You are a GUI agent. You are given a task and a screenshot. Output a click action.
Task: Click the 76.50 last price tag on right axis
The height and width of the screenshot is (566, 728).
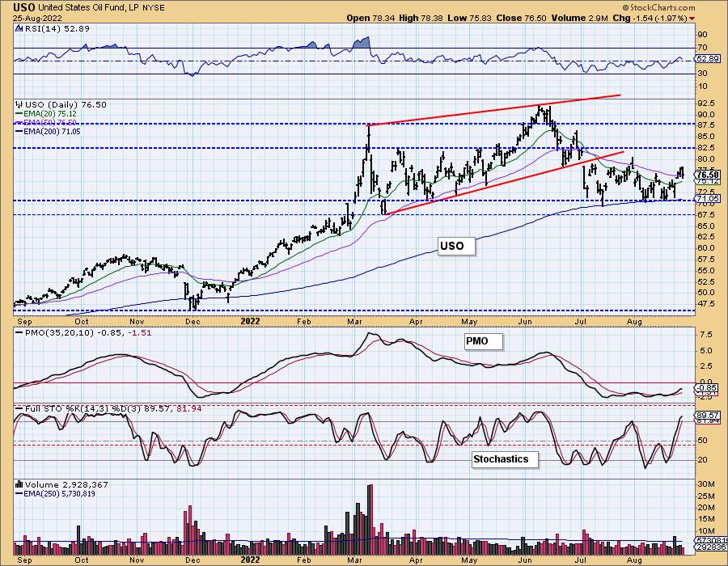pyautogui.click(x=708, y=175)
